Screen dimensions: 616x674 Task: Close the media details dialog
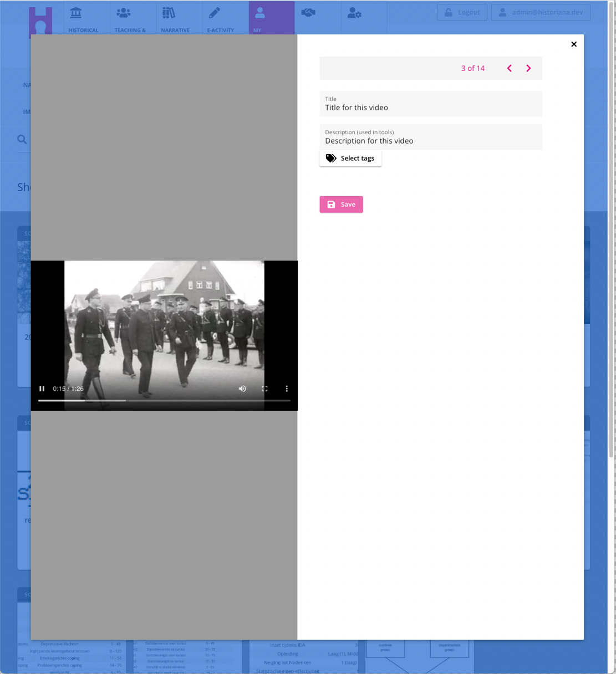coord(574,44)
